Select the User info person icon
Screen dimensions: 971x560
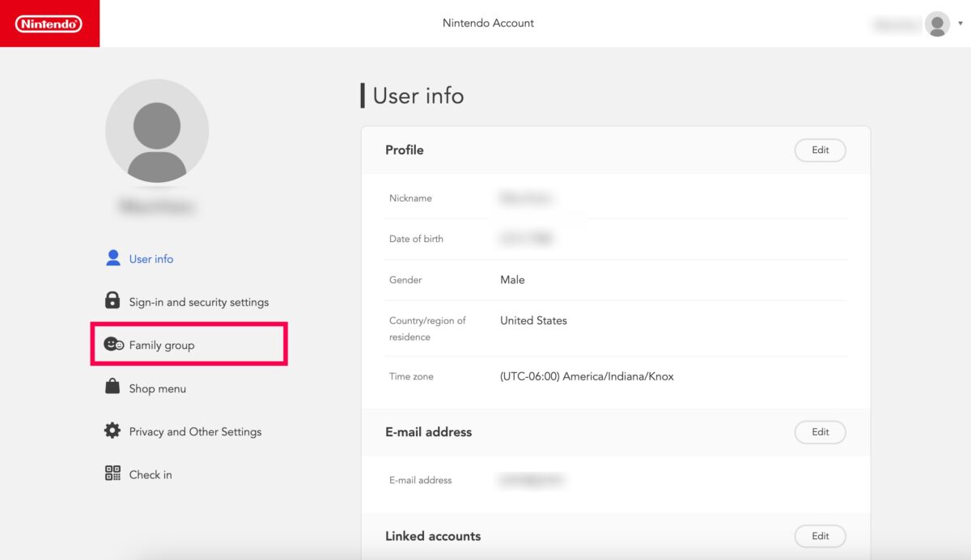point(112,258)
